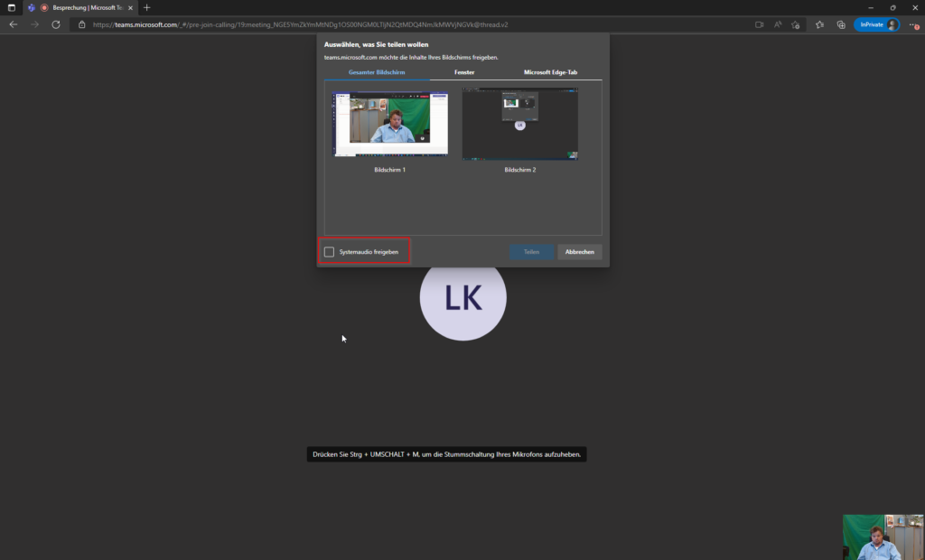The image size is (925, 560).
Task: Switch to the Fenster tab
Action: 464,72
